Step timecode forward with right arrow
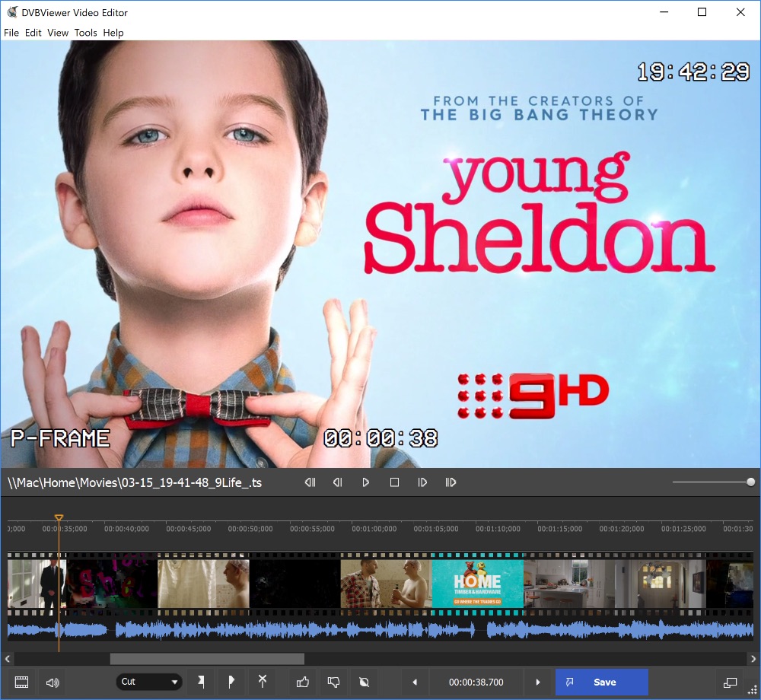Screen dimensions: 761x700 tap(538, 682)
